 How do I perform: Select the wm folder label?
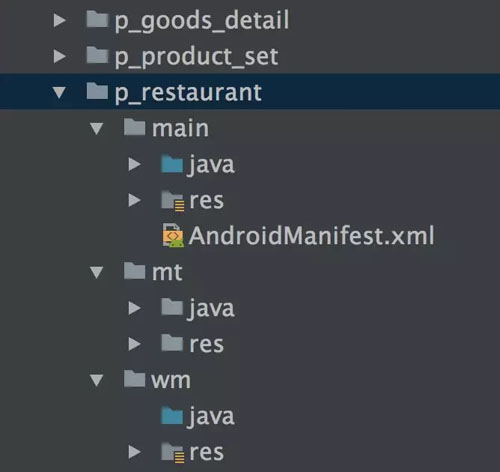tap(171, 380)
